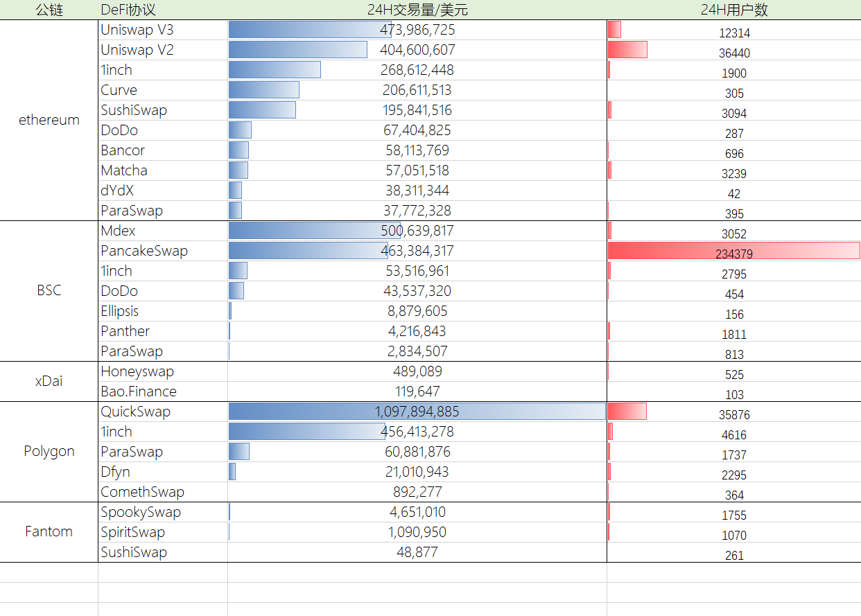The image size is (861, 616).
Task: Click the user count 2795
Action: [x=734, y=274]
